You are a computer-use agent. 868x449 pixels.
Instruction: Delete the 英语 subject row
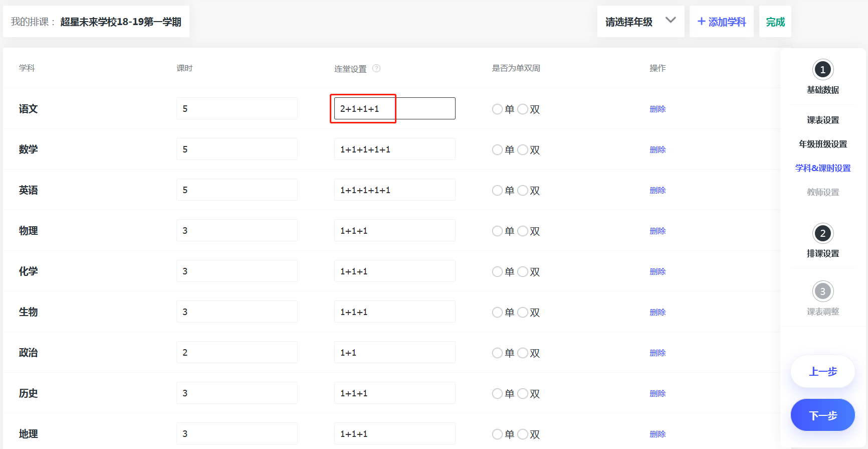(658, 191)
